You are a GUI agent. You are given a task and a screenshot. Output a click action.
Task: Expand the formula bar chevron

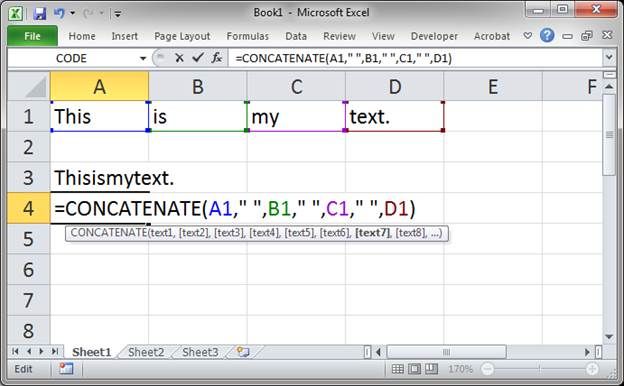[x=609, y=58]
